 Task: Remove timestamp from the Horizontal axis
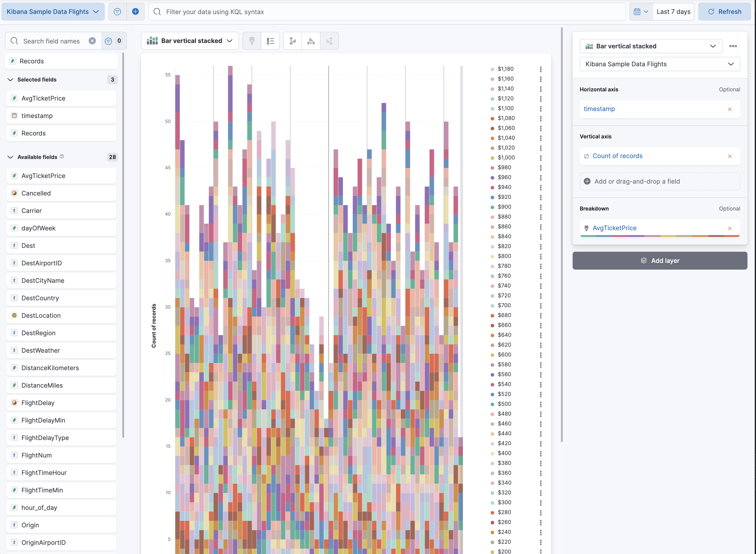point(730,109)
